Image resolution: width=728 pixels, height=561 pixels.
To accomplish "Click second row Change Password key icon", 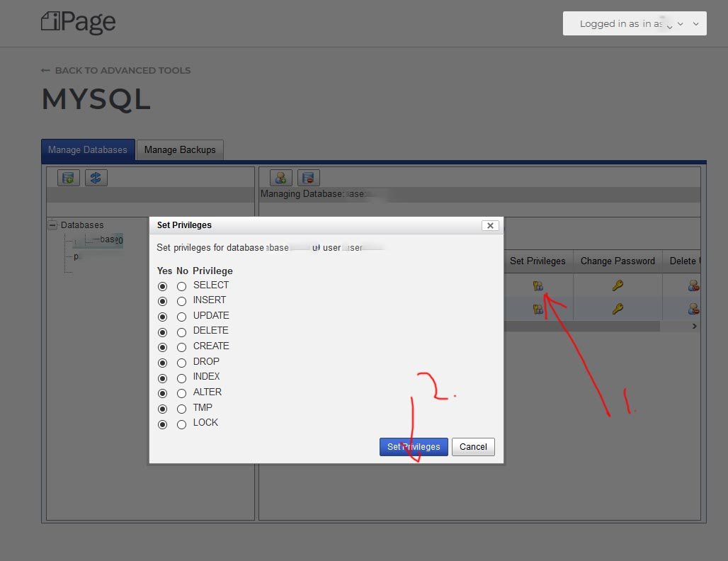I will [x=618, y=308].
